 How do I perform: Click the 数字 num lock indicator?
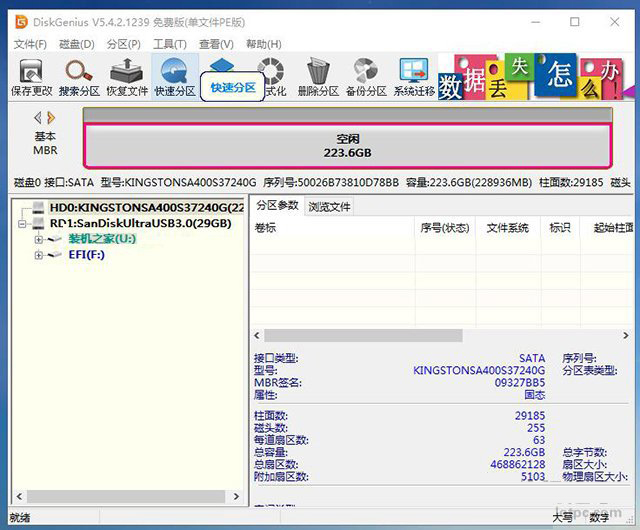[599, 518]
